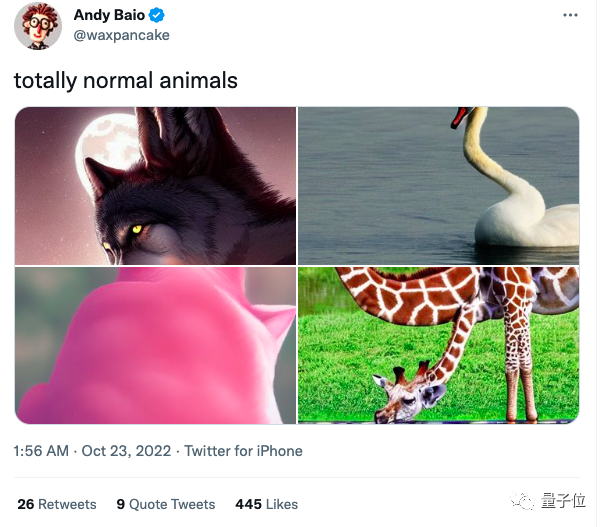Click the 1:56 AM timestamp
The width and height of the screenshot is (605, 527).
(41, 451)
